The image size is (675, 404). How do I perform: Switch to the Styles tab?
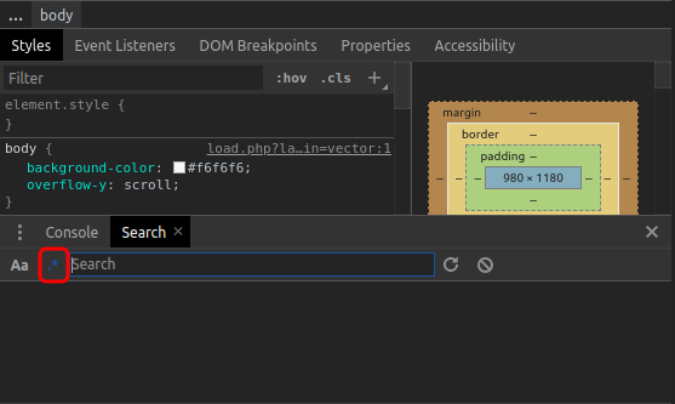pyautogui.click(x=31, y=45)
